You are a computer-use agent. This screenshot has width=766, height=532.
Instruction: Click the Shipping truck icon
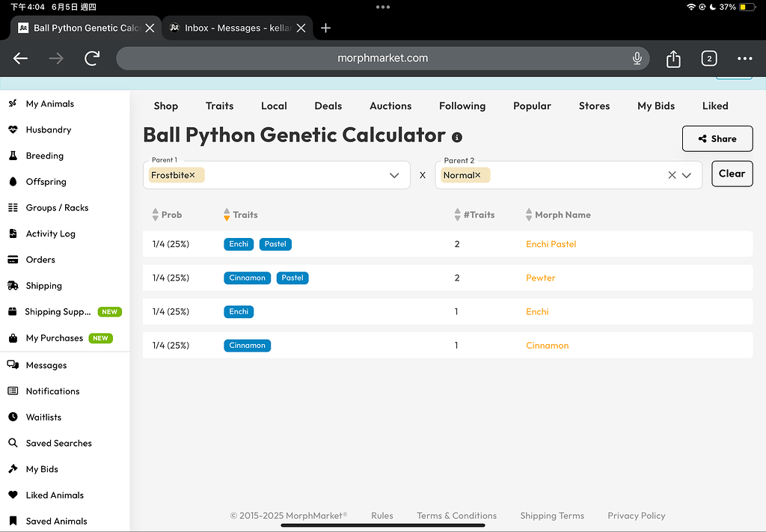click(13, 286)
